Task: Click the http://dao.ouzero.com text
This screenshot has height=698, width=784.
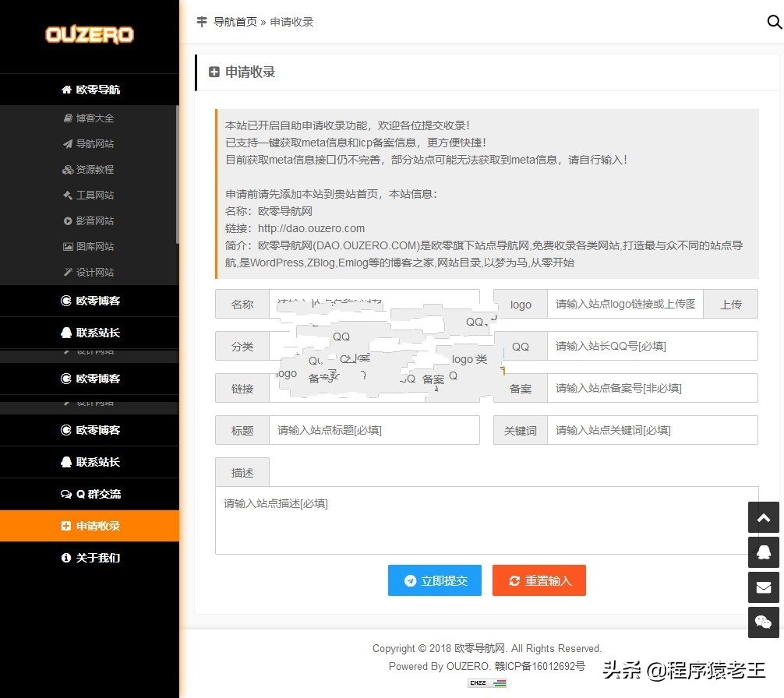Action: pos(311,228)
